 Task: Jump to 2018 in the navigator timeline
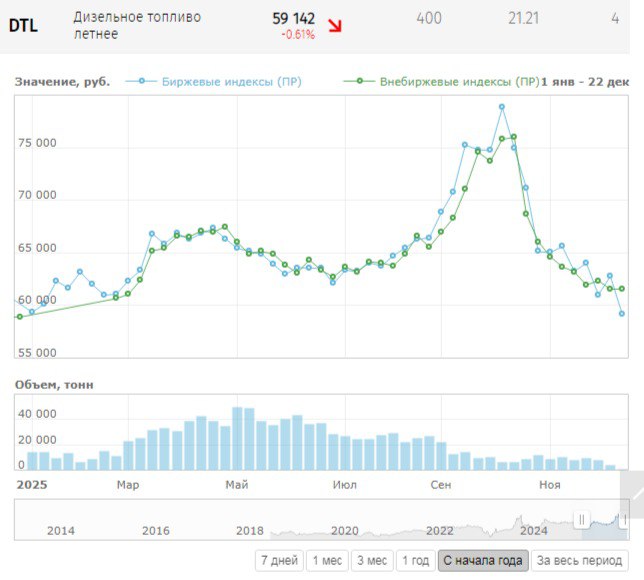250,530
